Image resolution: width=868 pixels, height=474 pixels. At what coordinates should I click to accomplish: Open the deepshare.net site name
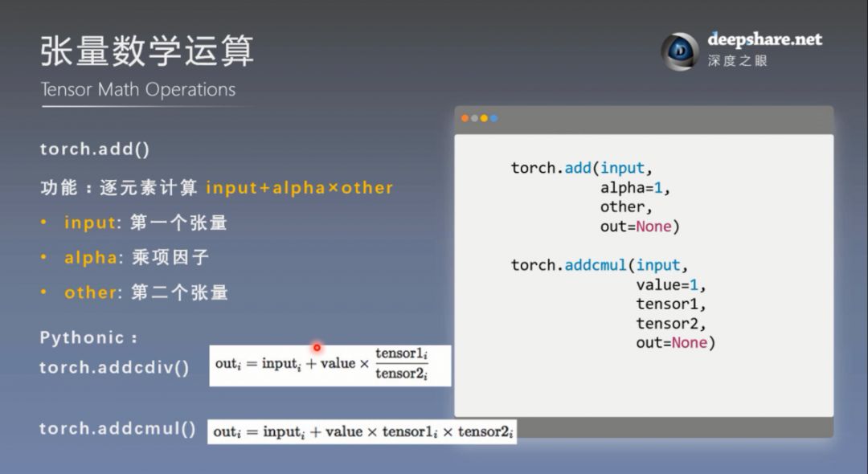(x=764, y=40)
